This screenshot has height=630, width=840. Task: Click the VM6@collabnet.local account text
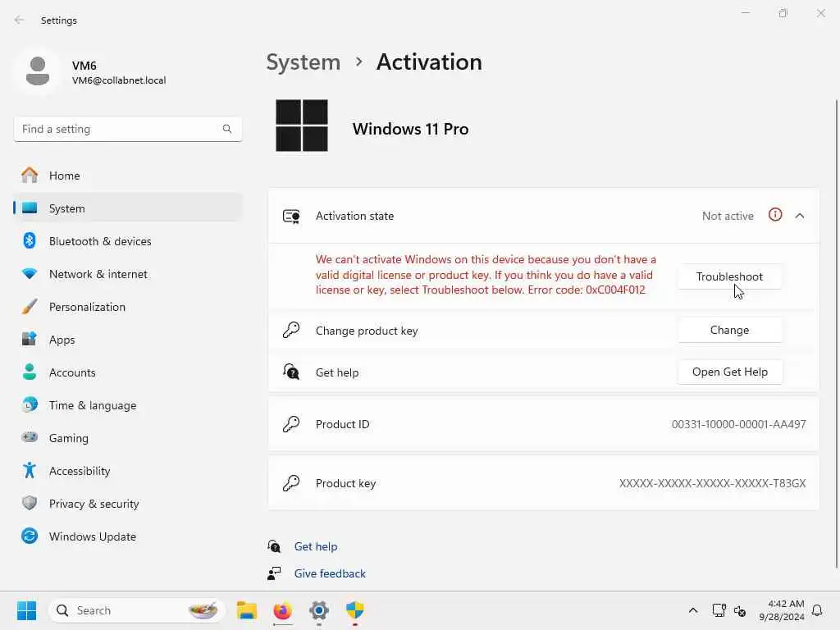pyautogui.click(x=119, y=80)
